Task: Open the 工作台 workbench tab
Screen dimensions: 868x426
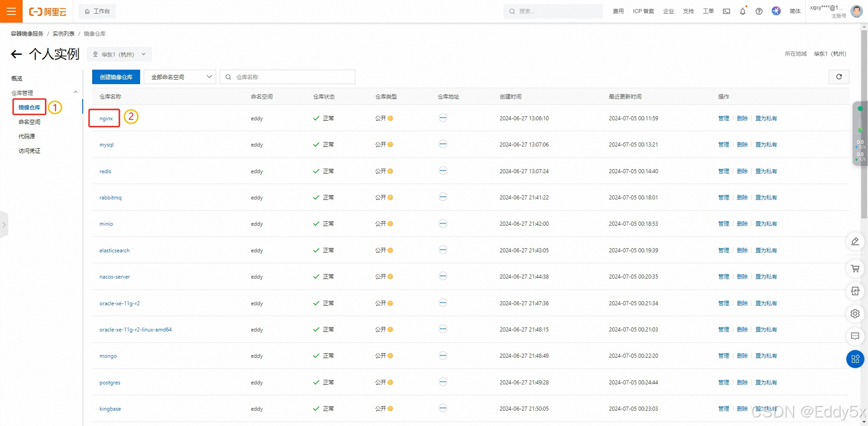Action: click(x=97, y=11)
